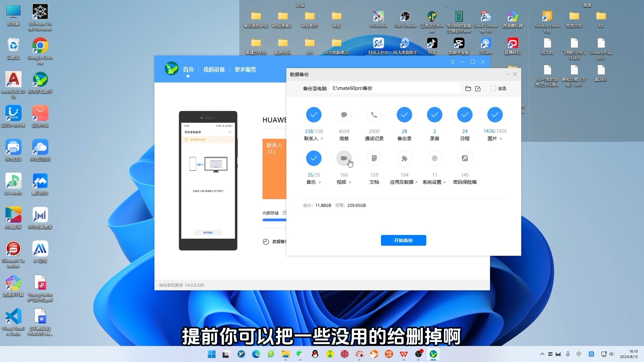Click the 数据备份 clock icon in main window
644x362 pixels.
pos(266,242)
